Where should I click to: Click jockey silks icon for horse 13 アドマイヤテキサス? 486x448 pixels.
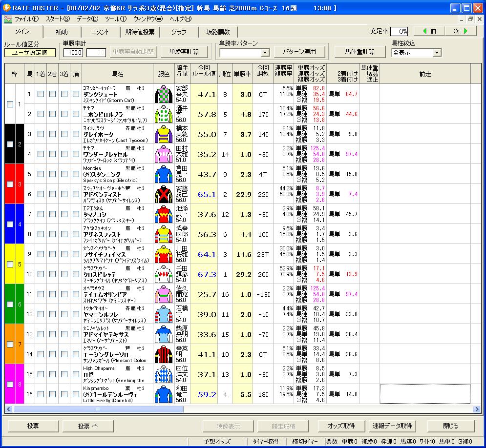[164, 334]
